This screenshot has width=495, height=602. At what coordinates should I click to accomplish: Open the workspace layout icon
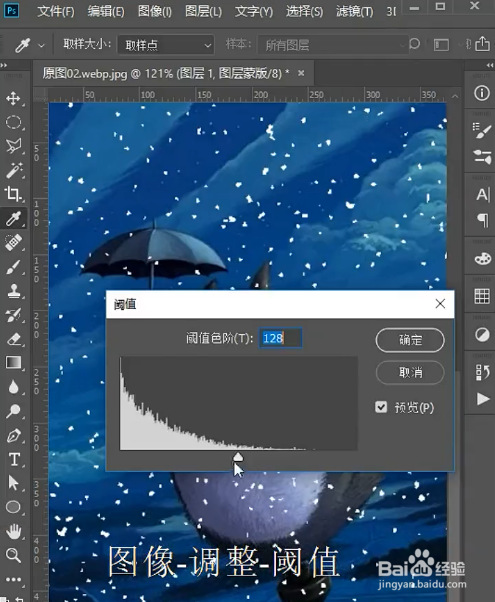pyautogui.click(x=441, y=45)
